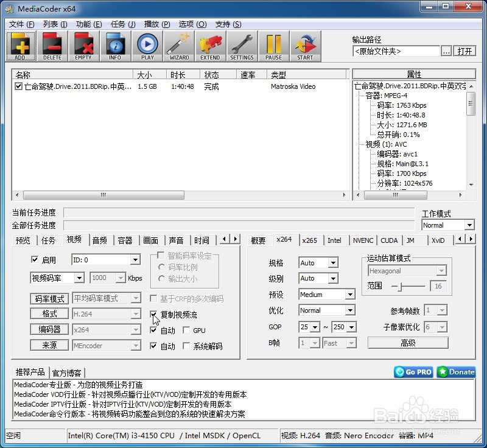Click right arrow after XviD tab
This screenshot has width=487, height=448.
click(471, 239)
